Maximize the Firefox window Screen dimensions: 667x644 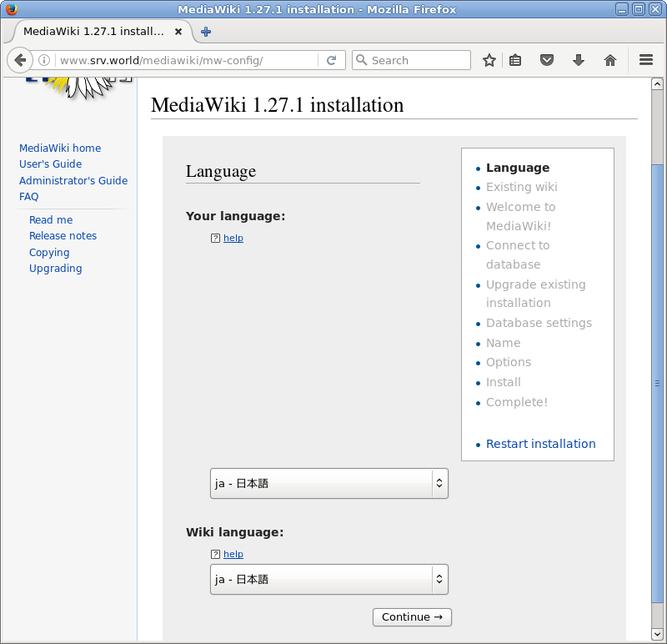[638, 9]
